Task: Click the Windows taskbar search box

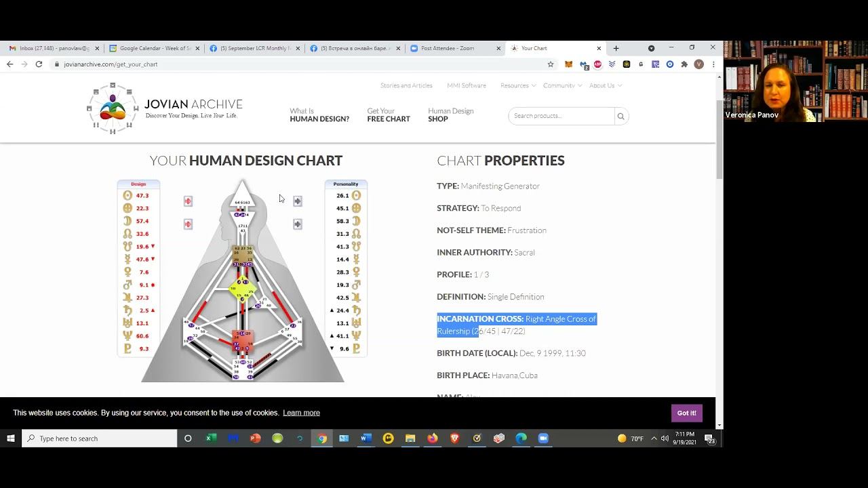Action: (x=100, y=439)
